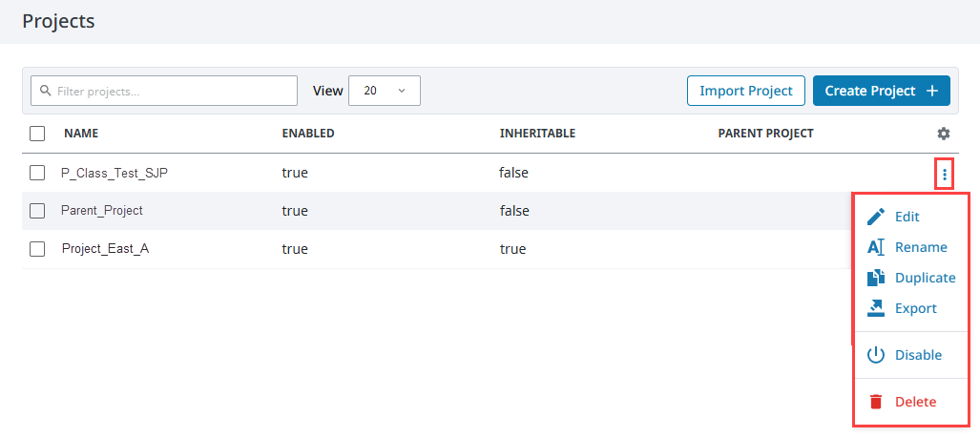Click the Export tray icon
Viewport: 980px width, 437px height.
tap(875, 308)
